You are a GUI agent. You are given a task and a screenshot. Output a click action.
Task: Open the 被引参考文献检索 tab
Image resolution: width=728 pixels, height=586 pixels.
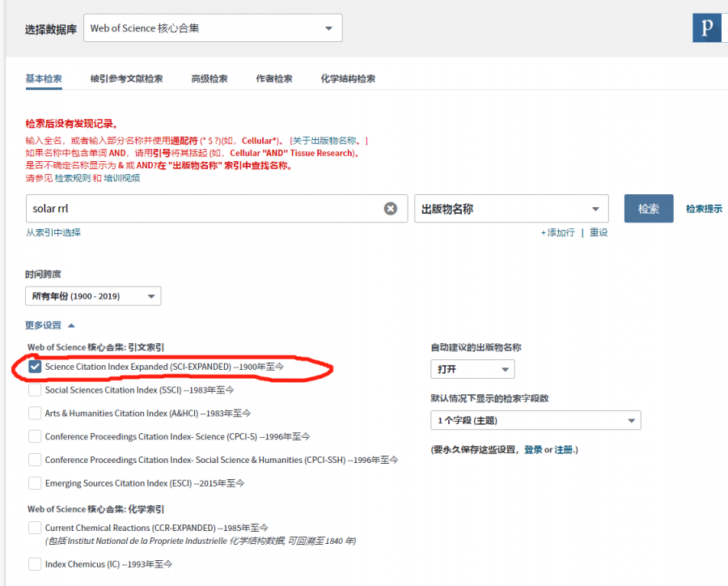(126, 79)
